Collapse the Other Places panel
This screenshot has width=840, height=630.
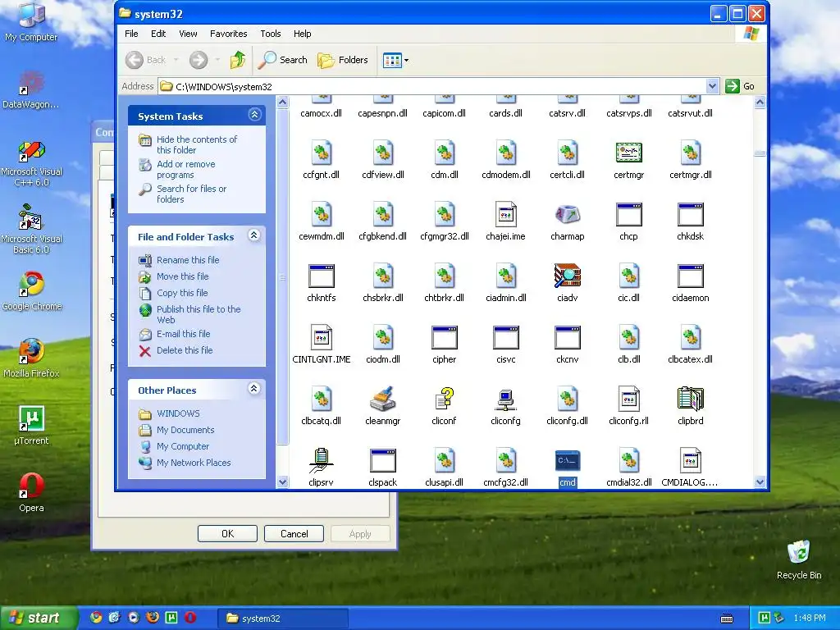pos(254,388)
